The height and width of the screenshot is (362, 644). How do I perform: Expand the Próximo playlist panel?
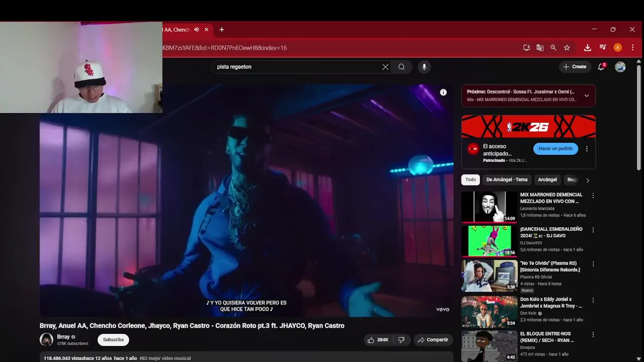coord(587,96)
